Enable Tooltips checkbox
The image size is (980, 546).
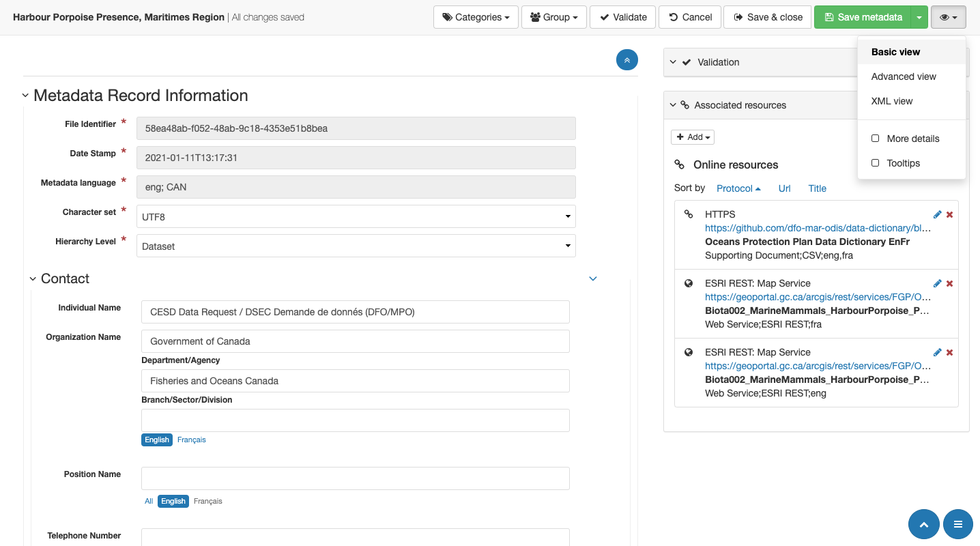875,163
